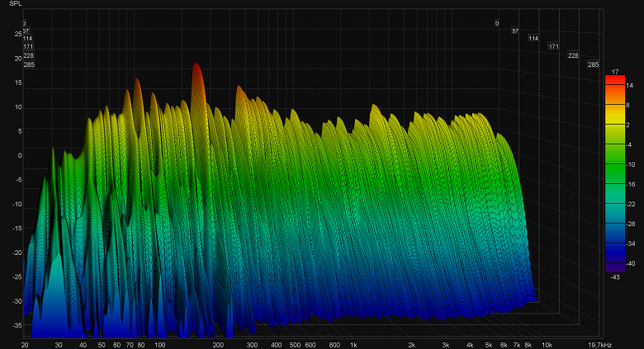
Task: Click the 15 dB label on SPL axis
Action: (x=18, y=83)
